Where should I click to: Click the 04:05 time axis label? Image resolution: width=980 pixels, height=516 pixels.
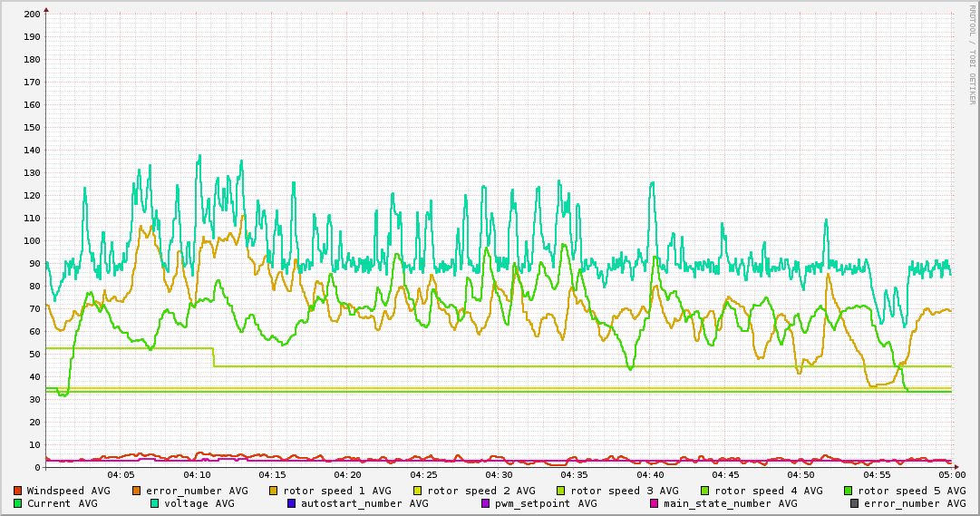tap(121, 475)
